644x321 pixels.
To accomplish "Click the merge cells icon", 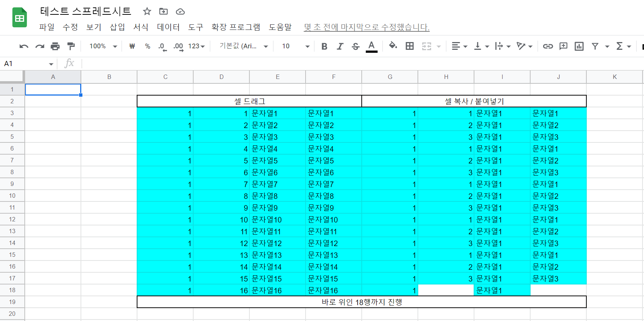I will click(x=427, y=46).
